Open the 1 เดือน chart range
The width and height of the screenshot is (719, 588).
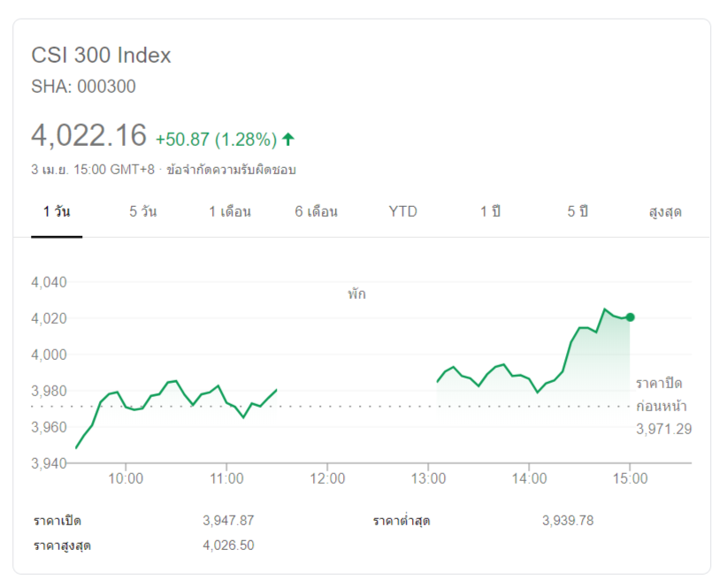(230, 212)
